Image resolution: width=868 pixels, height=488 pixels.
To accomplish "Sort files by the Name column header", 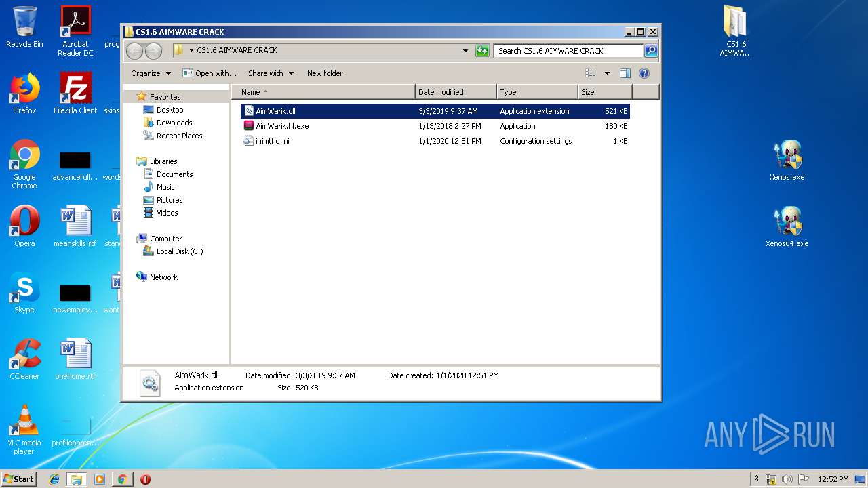I will [323, 92].
